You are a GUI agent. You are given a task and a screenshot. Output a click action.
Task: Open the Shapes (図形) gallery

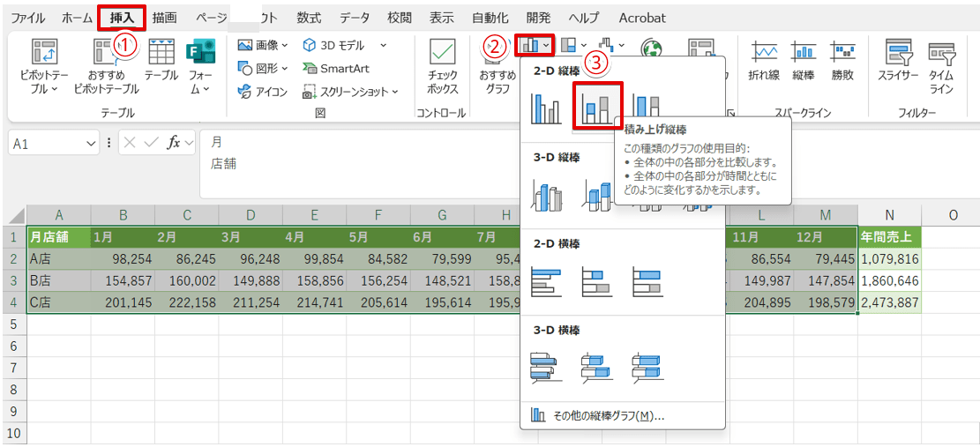click(x=263, y=69)
